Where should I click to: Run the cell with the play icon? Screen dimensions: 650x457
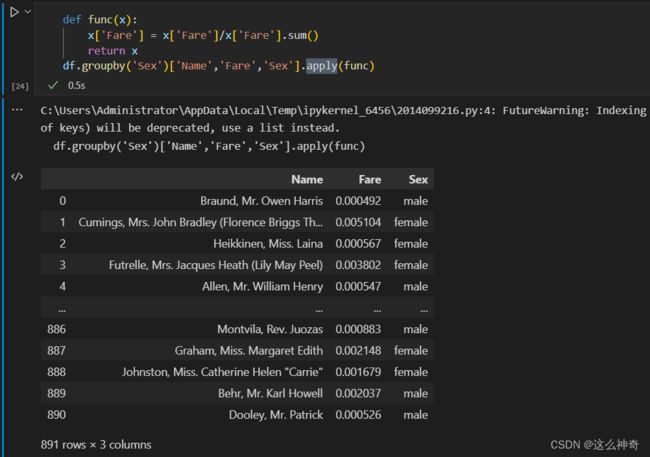pos(14,12)
